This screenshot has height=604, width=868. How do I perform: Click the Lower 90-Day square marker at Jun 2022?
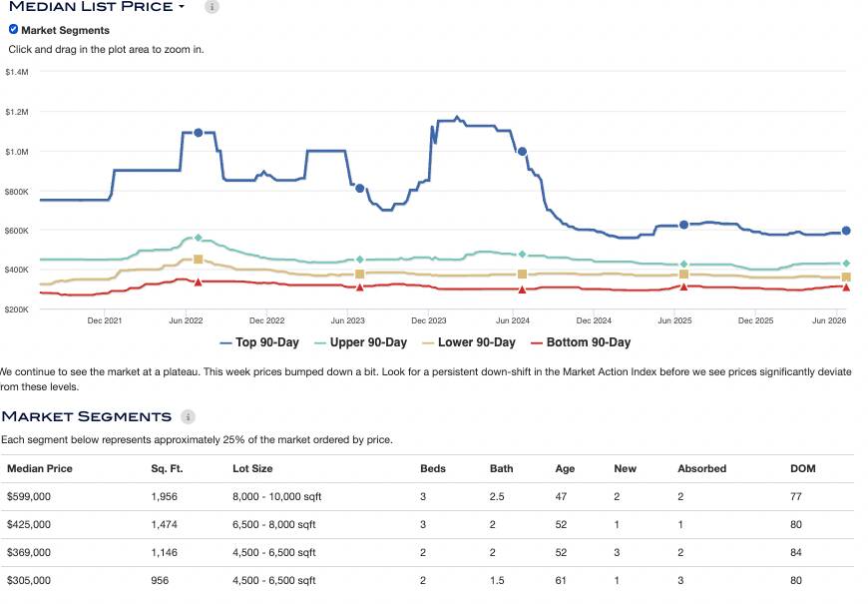pos(199,260)
